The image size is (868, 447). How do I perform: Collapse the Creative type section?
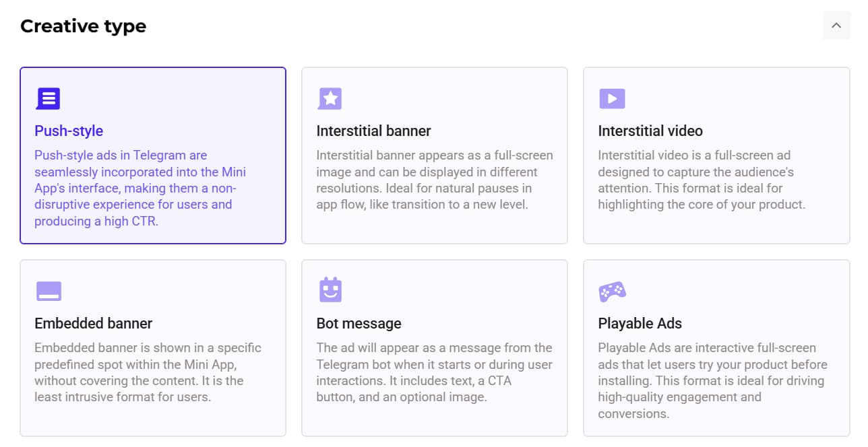pos(836,26)
